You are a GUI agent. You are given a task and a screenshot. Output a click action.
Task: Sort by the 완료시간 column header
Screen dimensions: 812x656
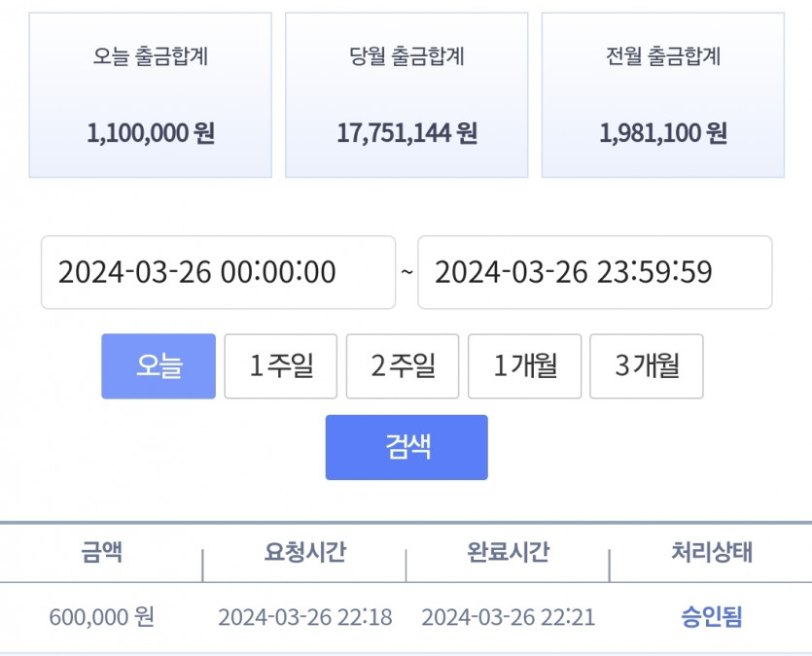pos(508,551)
